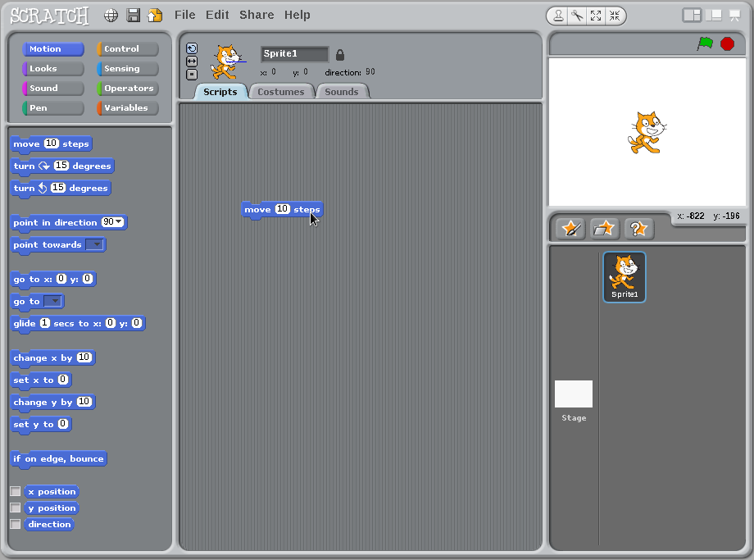Click cat sprite on the stage
Image resolution: width=754 pixels, height=560 pixels.
click(647, 132)
